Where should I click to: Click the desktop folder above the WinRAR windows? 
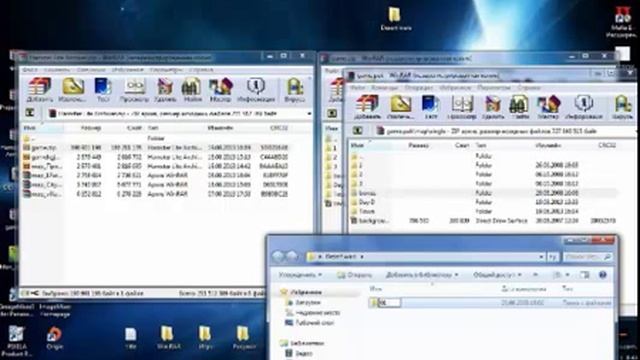(x=395, y=19)
